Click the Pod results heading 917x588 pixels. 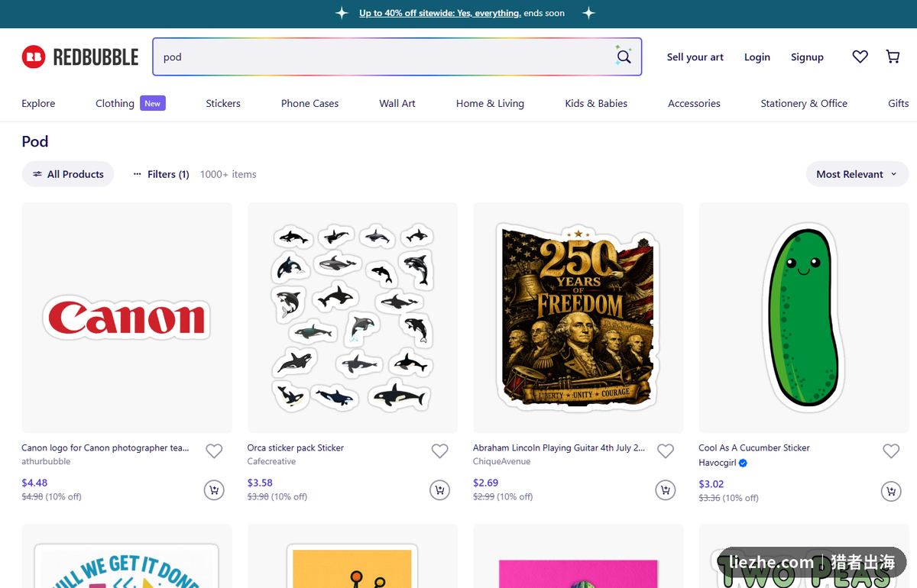point(35,141)
